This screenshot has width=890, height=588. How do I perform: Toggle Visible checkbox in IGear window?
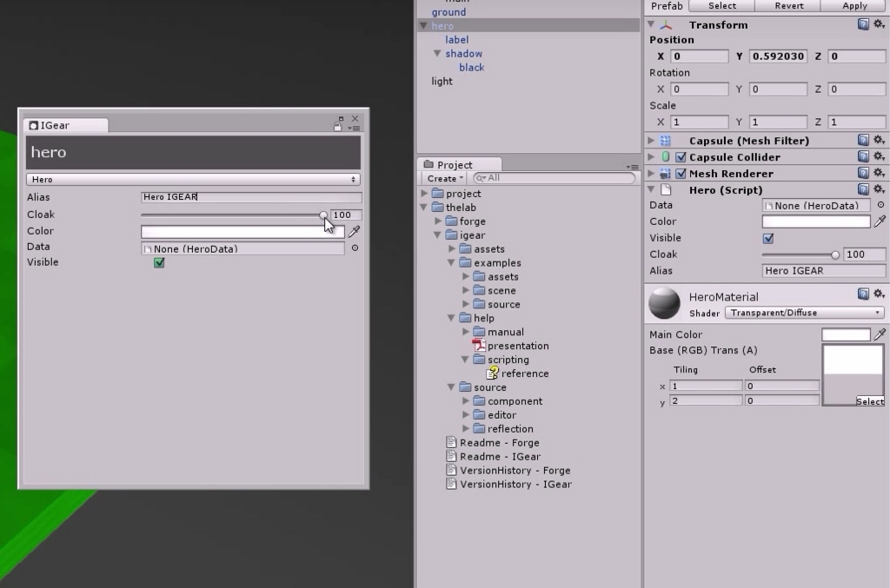click(x=159, y=262)
